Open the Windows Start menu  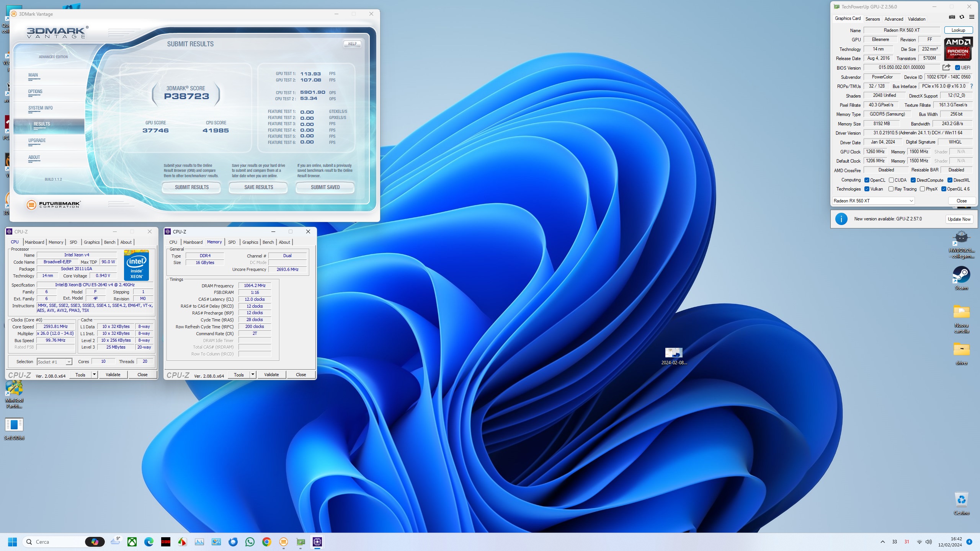click(12, 542)
